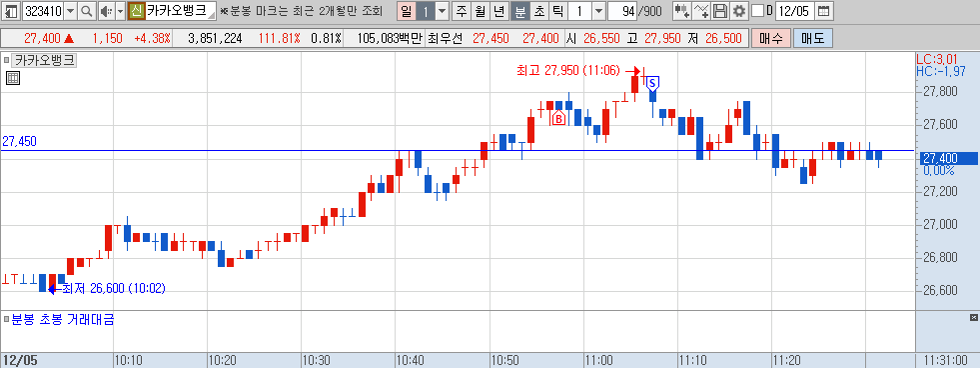Open the stock search magnifier icon
The height and width of the screenshot is (368, 980).
(x=87, y=11)
